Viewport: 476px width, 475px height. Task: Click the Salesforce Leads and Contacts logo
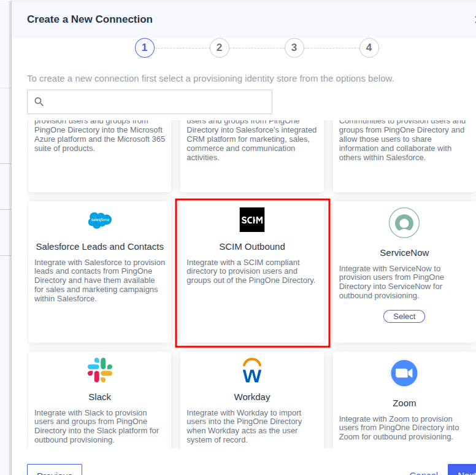click(x=100, y=220)
